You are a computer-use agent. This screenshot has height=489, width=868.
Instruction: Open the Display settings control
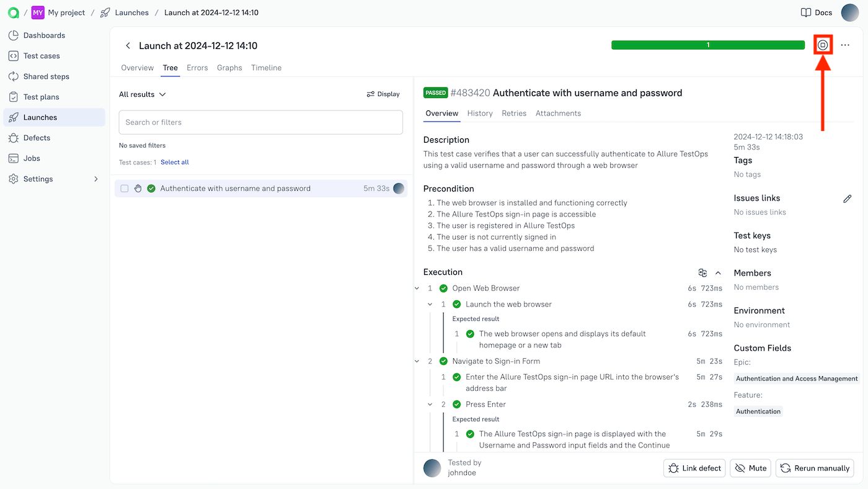383,94
